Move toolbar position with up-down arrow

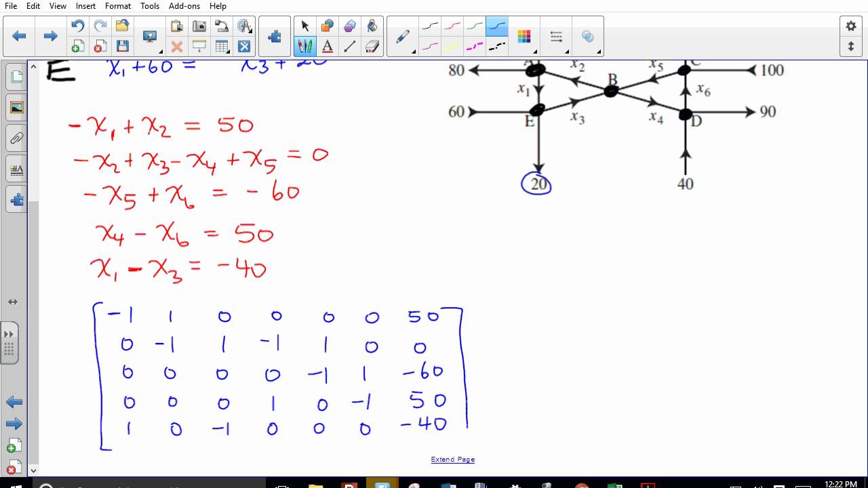tap(851, 47)
